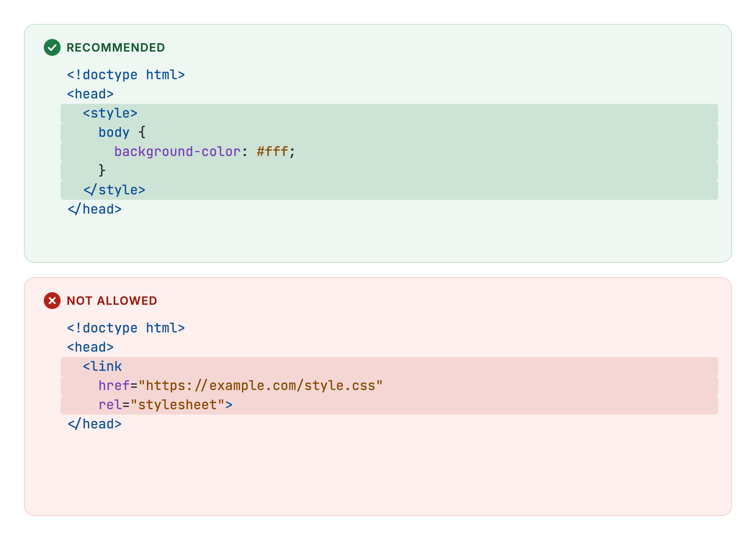The image size is (756, 540).
Task: Click the closing </style> tag line
Action: click(389, 190)
